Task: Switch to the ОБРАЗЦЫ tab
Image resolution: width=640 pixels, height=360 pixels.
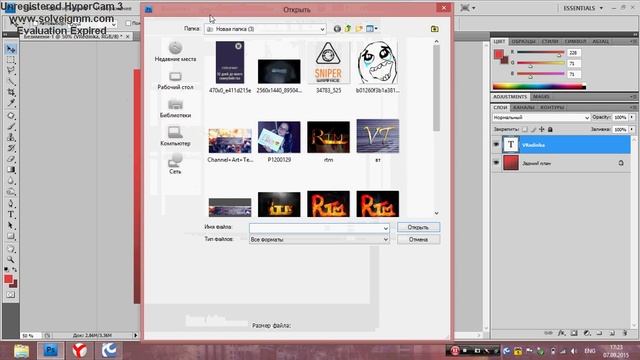Action: pyautogui.click(x=523, y=41)
